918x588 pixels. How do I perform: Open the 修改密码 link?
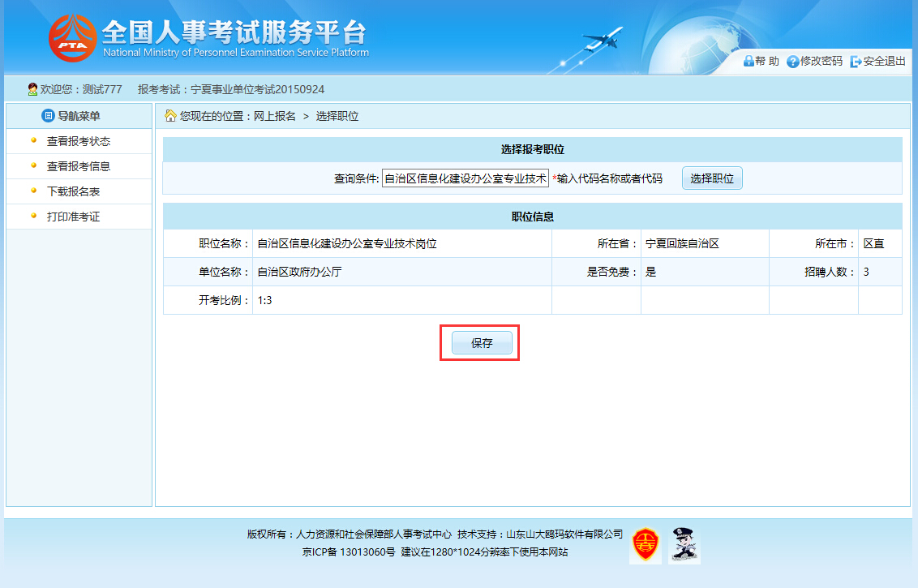tap(821, 62)
